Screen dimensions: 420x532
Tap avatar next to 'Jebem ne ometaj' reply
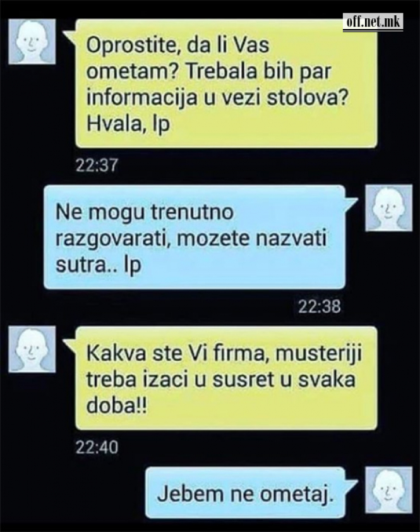(389, 490)
